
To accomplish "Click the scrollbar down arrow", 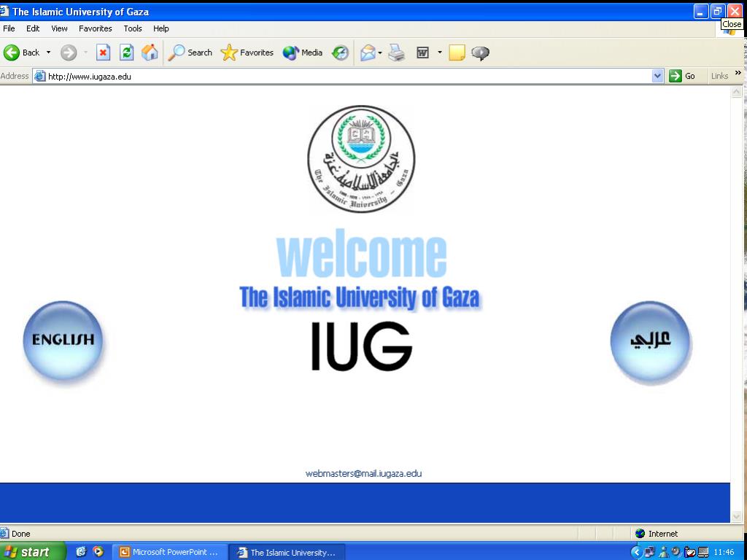I will pyautogui.click(x=737, y=516).
